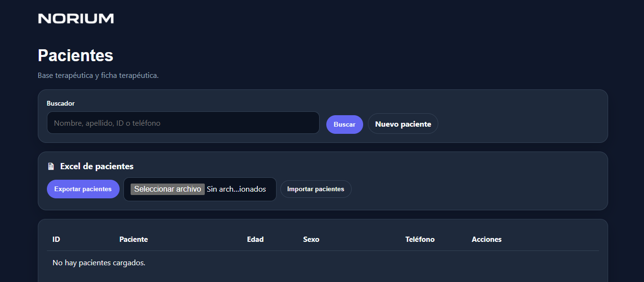Click the Sexo column header
This screenshot has width=644, height=282.
[311, 239]
